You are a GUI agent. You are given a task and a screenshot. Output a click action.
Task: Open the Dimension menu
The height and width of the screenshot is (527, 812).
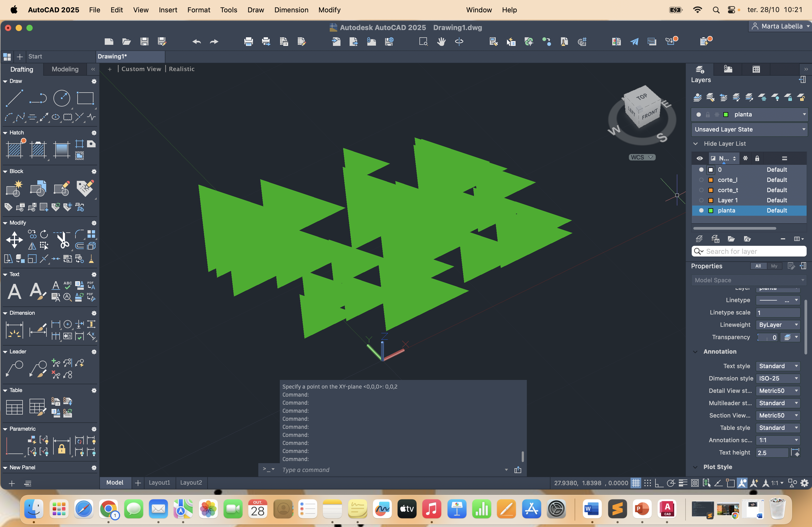coord(291,10)
